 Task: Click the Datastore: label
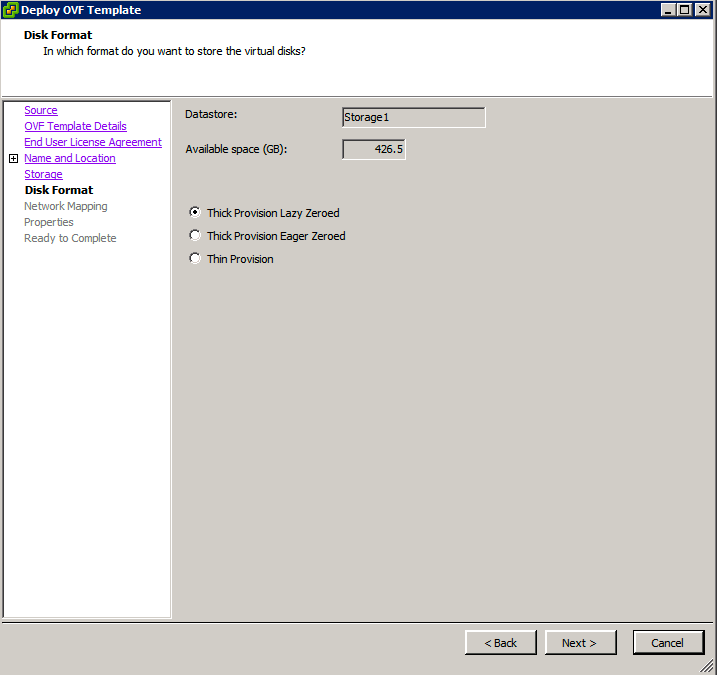coord(211,114)
